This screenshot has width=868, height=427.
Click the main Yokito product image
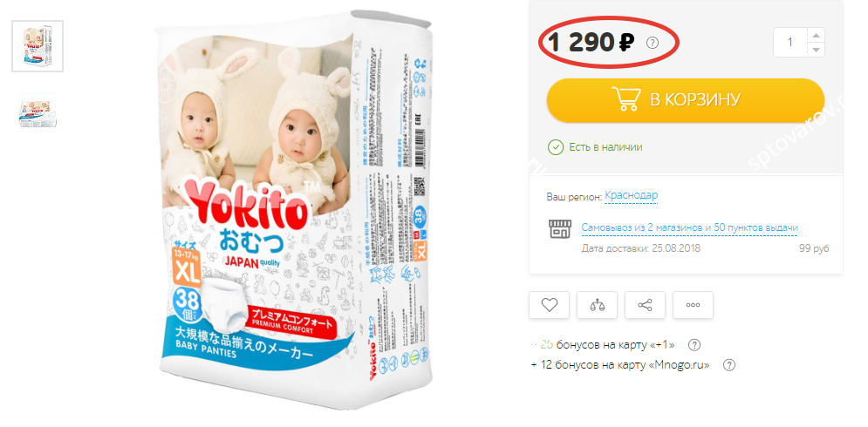click(292, 209)
